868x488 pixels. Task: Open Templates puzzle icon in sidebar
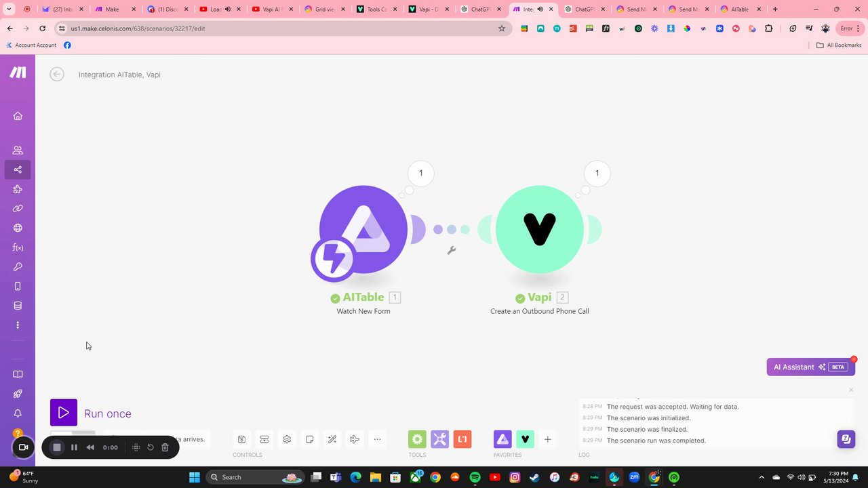click(x=18, y=189)
